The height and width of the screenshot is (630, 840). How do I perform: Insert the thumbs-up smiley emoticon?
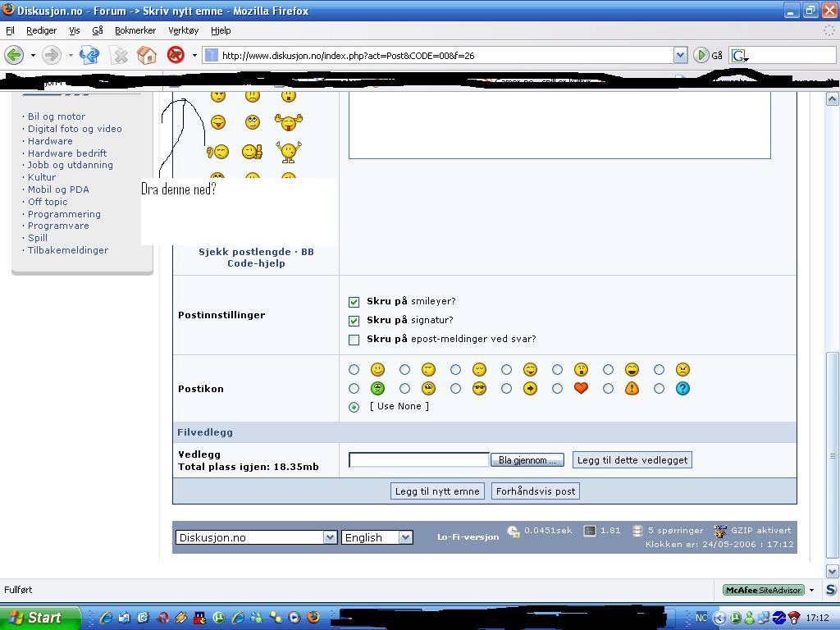pos(253,152)
